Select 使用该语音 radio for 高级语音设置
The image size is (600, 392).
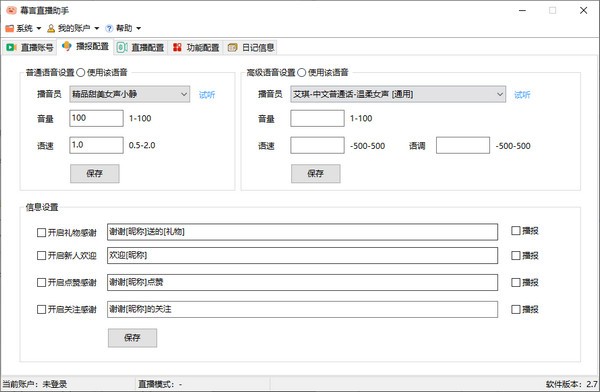(x=302, y=72)
